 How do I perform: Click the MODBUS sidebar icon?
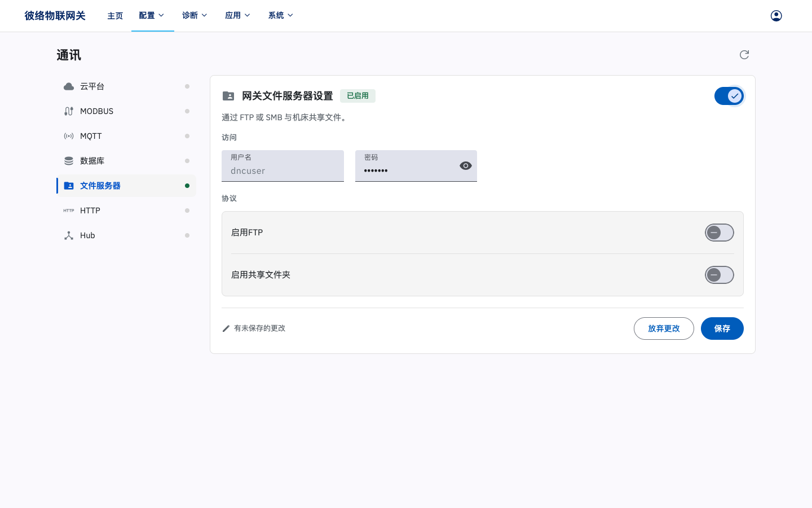point(69,111)
